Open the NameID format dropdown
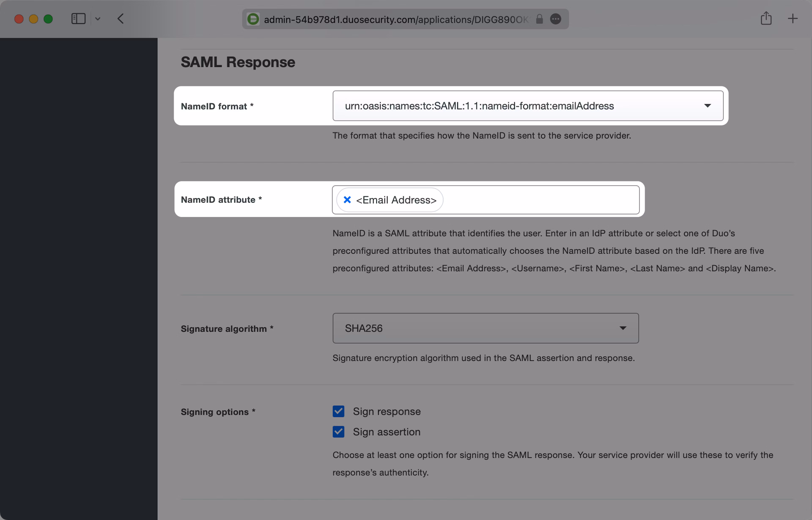The image size is (812, 520). click(528, 106)
